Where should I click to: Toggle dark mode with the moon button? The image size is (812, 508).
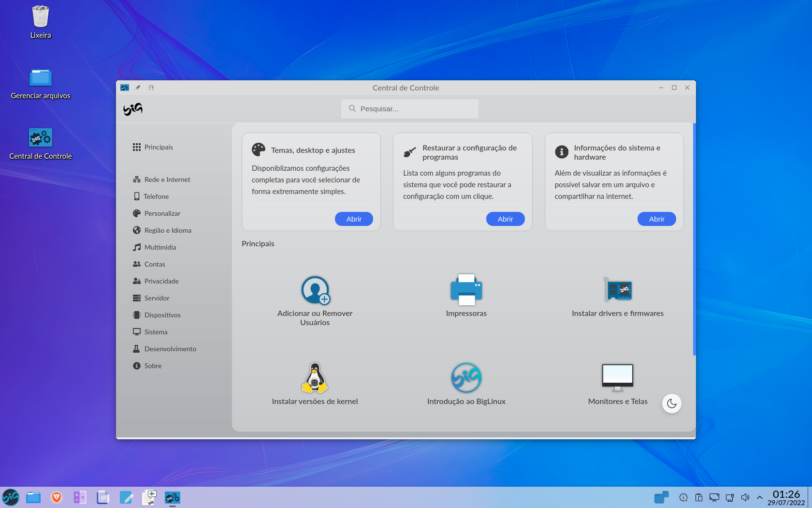672,403
